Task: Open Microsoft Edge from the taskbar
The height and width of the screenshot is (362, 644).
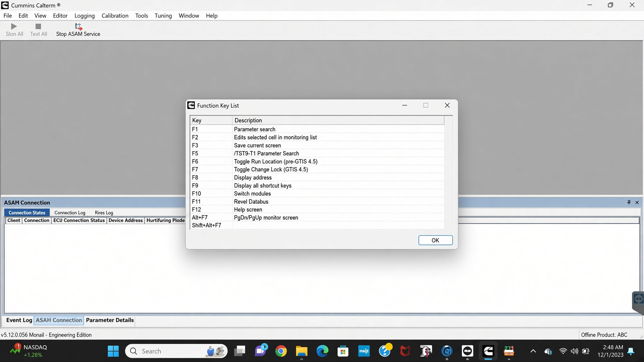Action: [x=322, y=351]
